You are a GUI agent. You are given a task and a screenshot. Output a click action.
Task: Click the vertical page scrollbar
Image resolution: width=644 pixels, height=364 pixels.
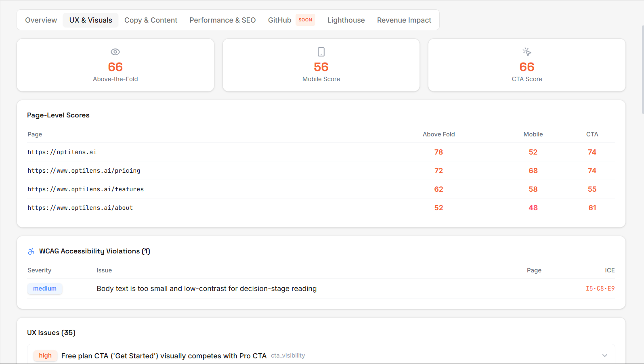click(x=642, y=69)
